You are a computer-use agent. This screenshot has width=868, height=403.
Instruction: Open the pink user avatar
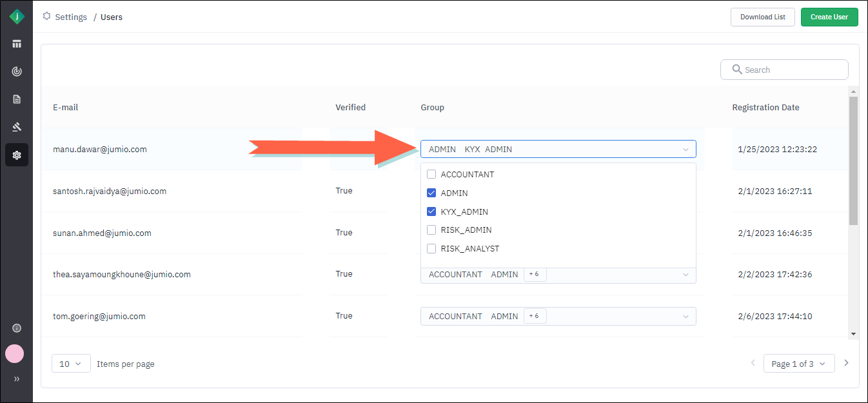15,353
